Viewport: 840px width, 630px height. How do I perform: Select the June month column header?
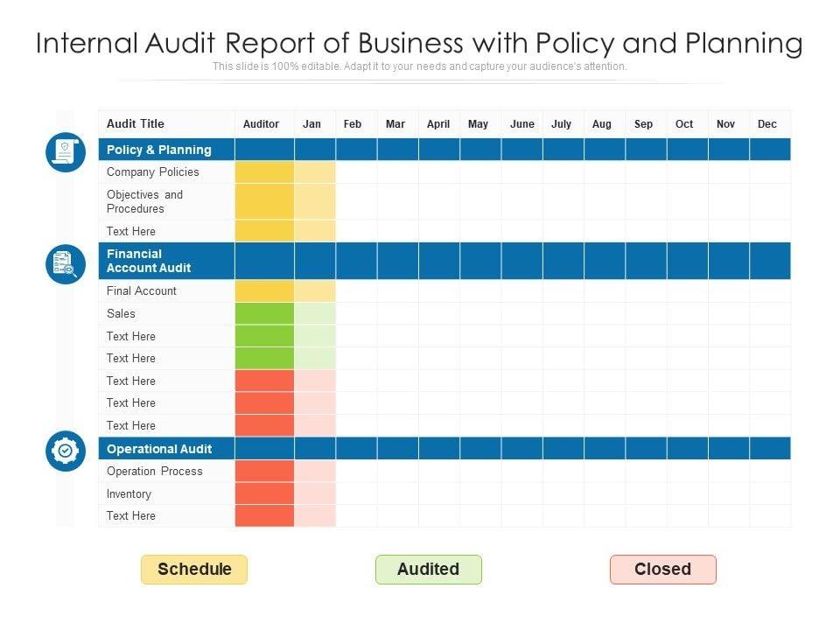[521, 124]
